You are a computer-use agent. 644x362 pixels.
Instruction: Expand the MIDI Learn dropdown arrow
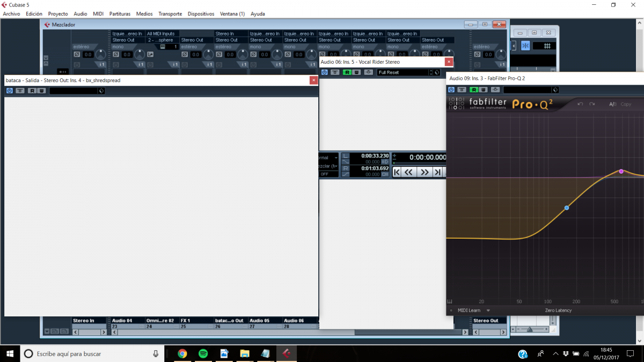(488, 311)
